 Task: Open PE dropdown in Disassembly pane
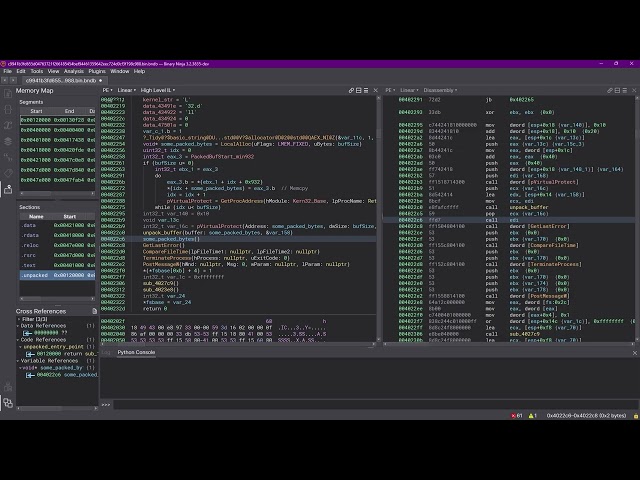(x=390, y=90)
